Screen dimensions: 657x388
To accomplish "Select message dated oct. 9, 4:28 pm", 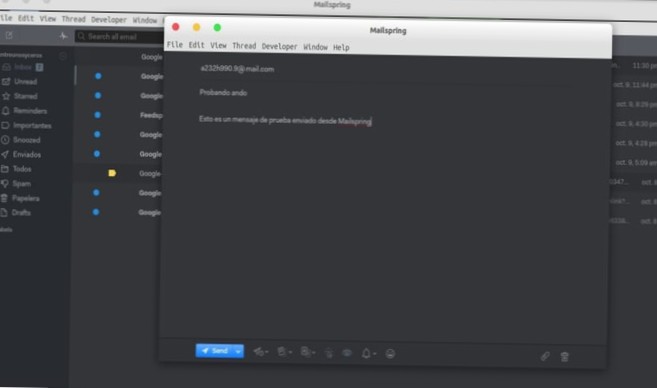I will pyautogui.click(x=636, y=143).
